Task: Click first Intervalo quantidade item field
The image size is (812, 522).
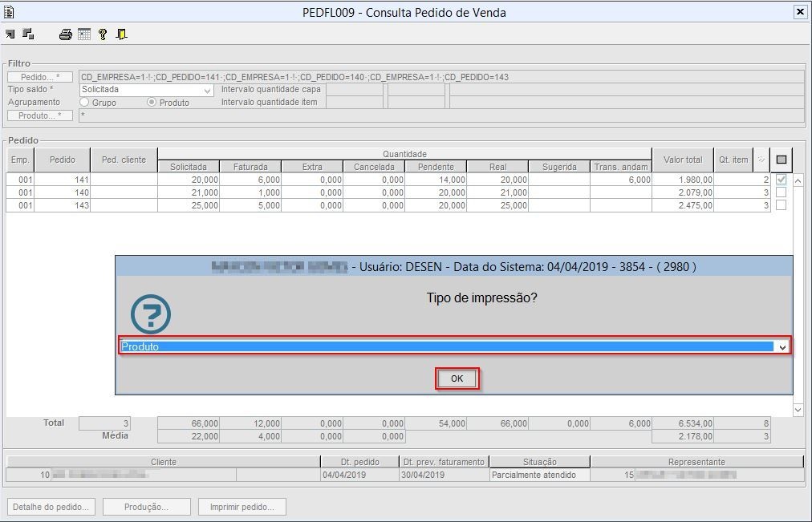Action: pos(354,103)
